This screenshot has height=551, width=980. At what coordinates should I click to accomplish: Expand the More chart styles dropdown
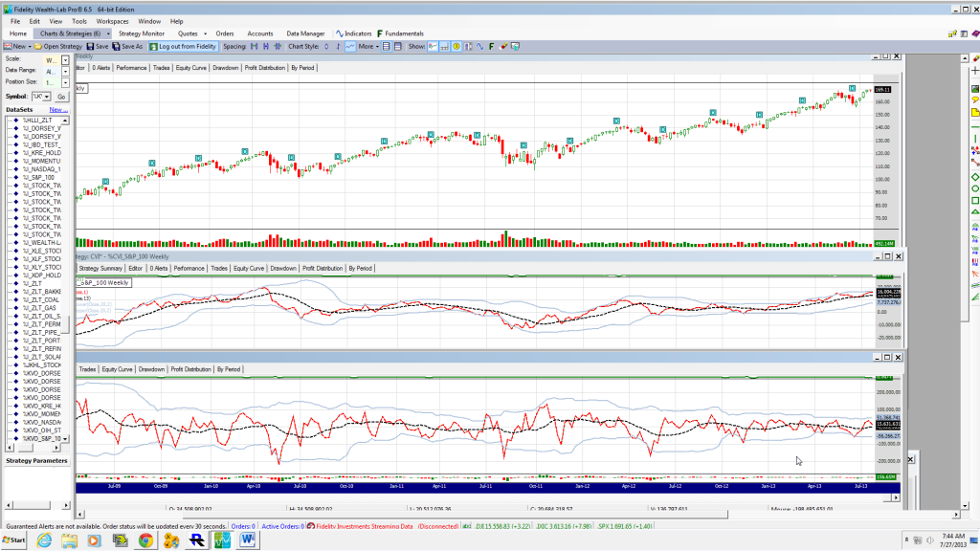click(x=368, y=46)
